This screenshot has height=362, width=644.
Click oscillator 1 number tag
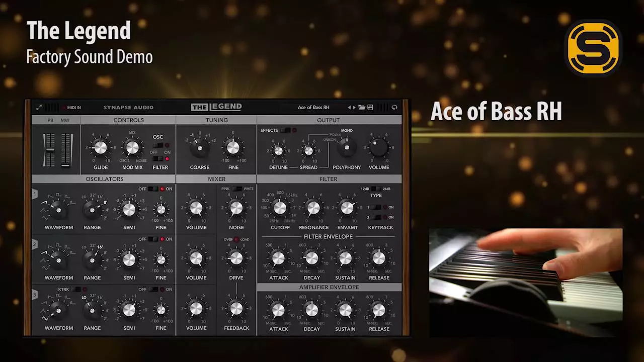point(35,194)
